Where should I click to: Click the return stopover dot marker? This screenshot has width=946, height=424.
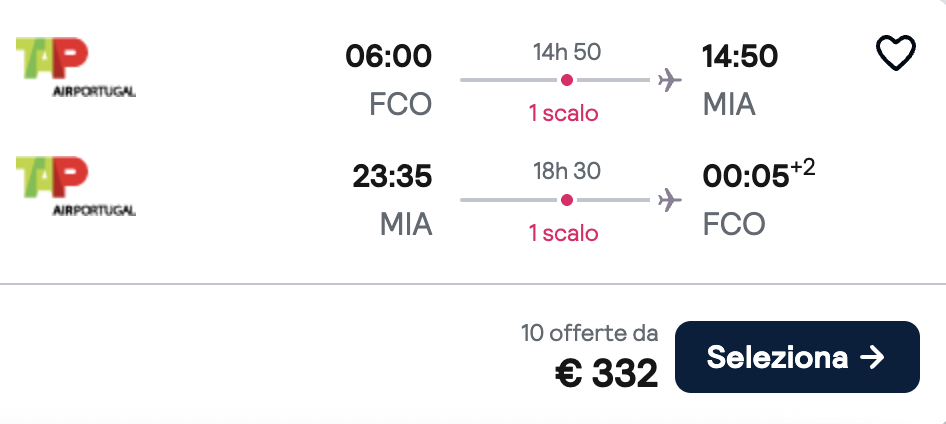click(566, 200)
